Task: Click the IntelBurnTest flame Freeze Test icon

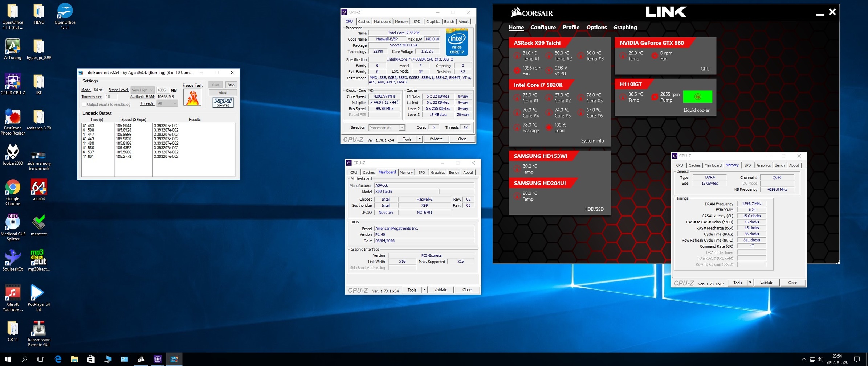Action: (x=192, y=97)
